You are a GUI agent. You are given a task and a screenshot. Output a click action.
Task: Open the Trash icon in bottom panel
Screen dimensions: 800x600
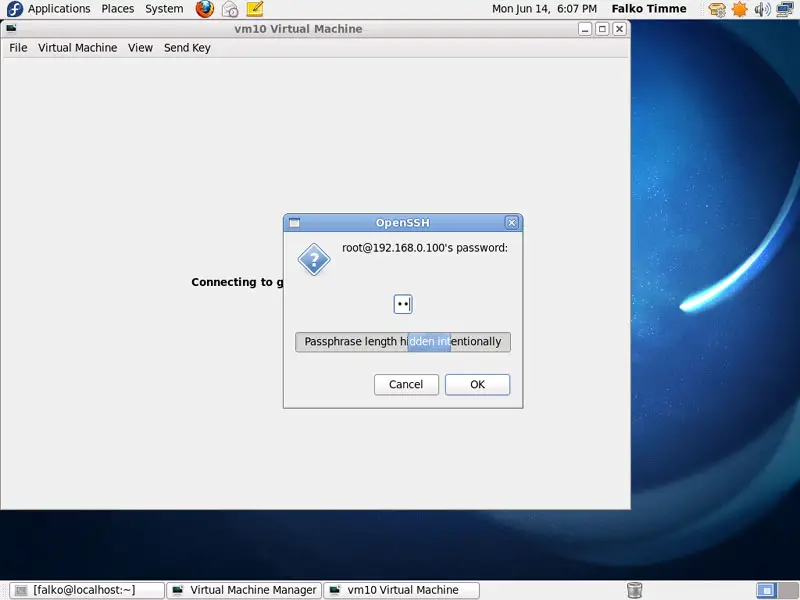[634, 590]
